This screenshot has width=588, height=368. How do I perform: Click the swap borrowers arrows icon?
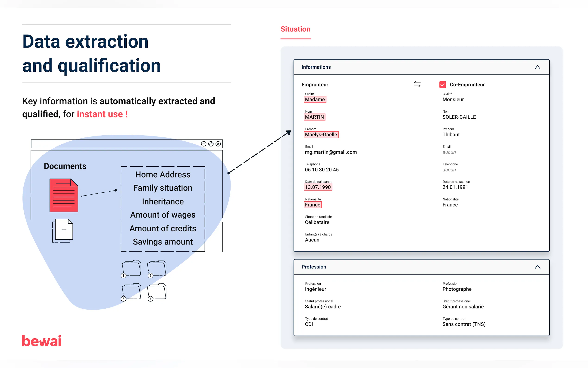point(417,84)
